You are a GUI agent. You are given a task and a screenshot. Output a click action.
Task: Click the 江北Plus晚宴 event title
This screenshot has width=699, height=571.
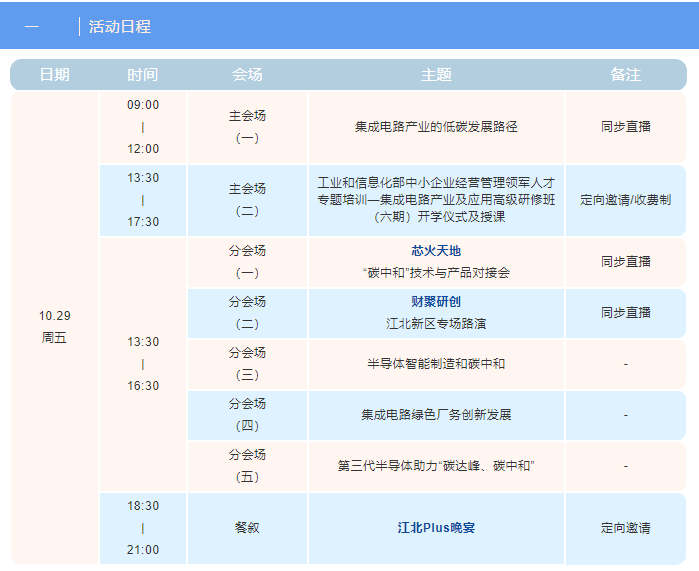click(x=436, y=528)
